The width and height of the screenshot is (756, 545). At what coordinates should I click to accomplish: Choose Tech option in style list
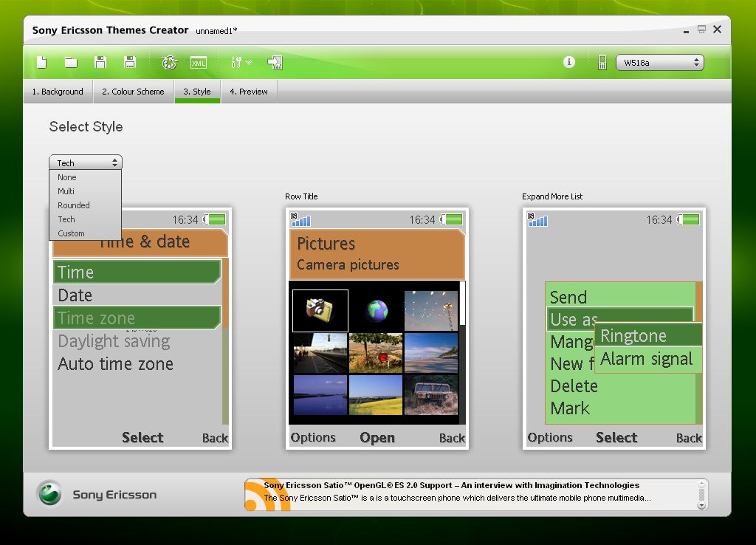click(85, 219)
